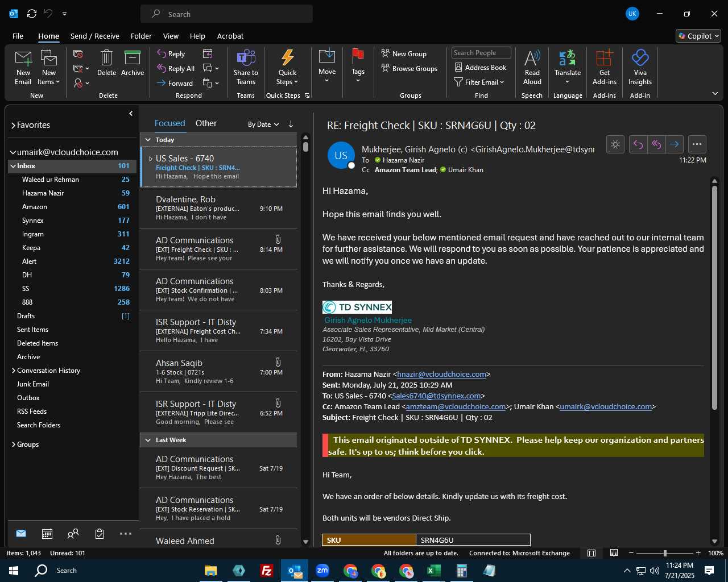The image size is (728, 582).
Task: Toggle the sun-icon background switch in reading pane
Action: point(615,144)
